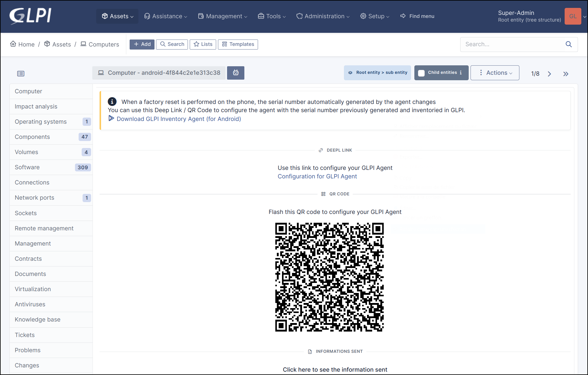Go to next computer record arrow
Viewport: 588px width, 375px height.
[x=549, y=74]
